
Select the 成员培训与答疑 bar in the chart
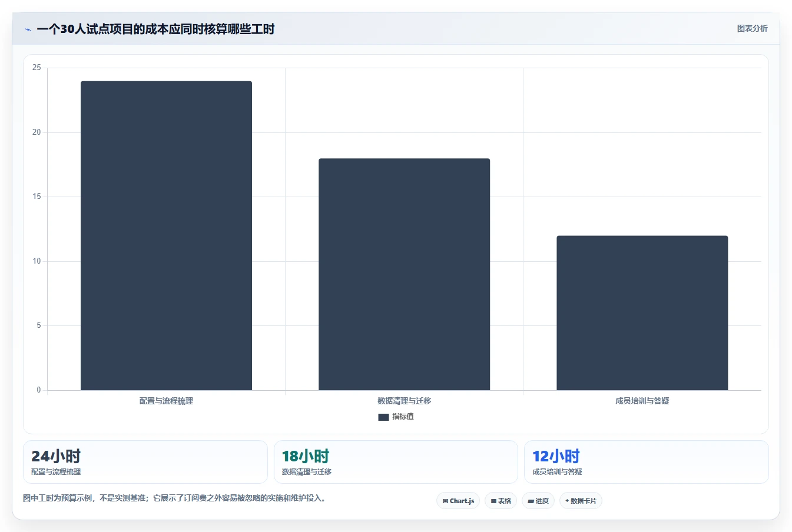point(642,313)
